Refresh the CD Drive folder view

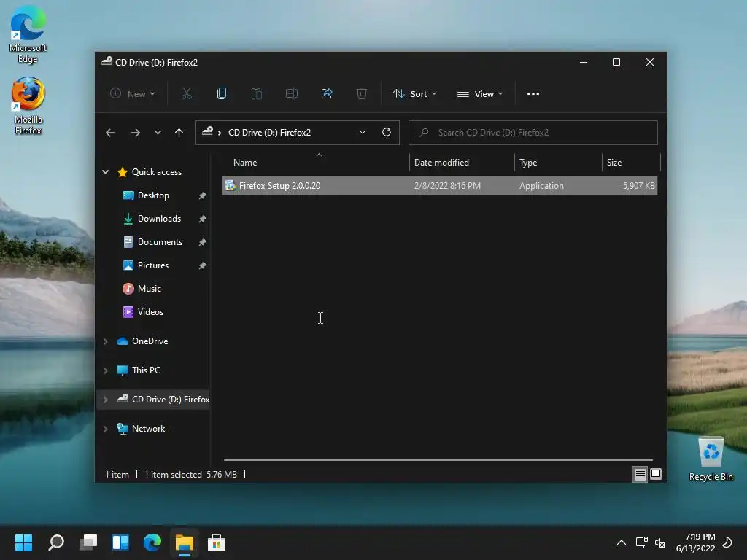click(387, 132)
